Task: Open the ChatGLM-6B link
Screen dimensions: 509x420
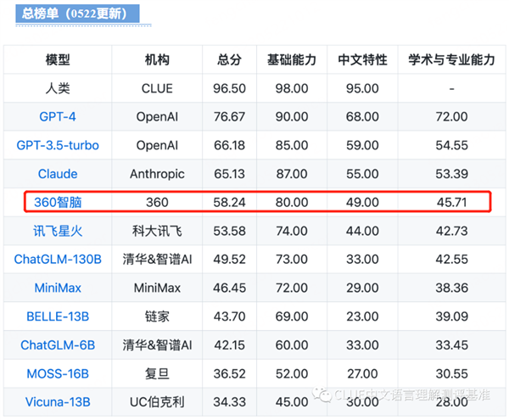Action: [58, 344]
